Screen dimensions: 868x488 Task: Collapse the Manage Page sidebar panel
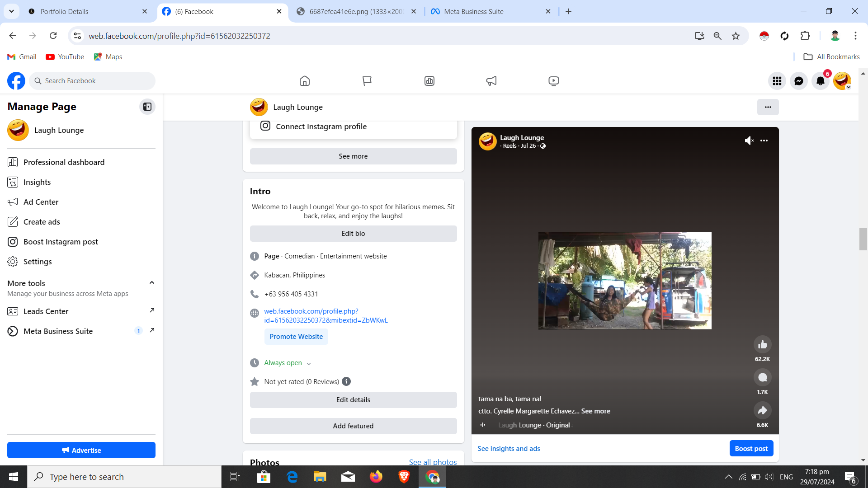click(x=147, y=107)
